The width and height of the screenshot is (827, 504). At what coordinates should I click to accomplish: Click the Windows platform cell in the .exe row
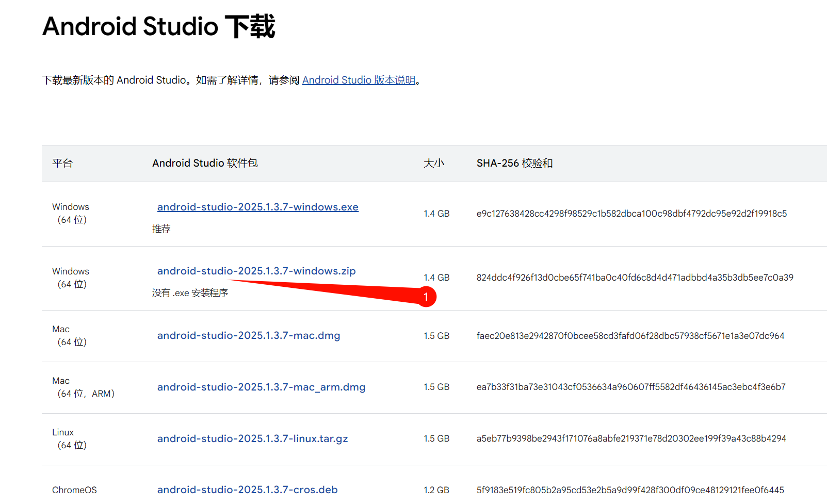click(x=71, y=213)
